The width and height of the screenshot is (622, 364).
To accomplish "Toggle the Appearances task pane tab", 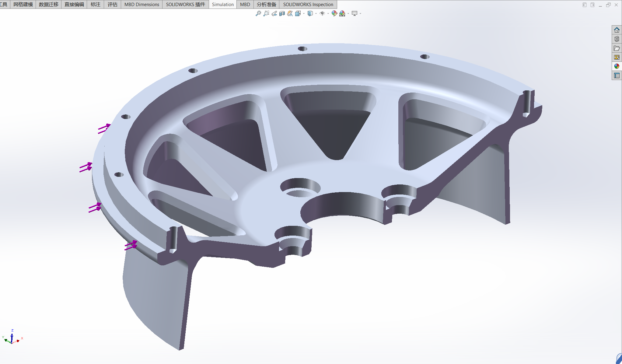I will tap(617, 66).
